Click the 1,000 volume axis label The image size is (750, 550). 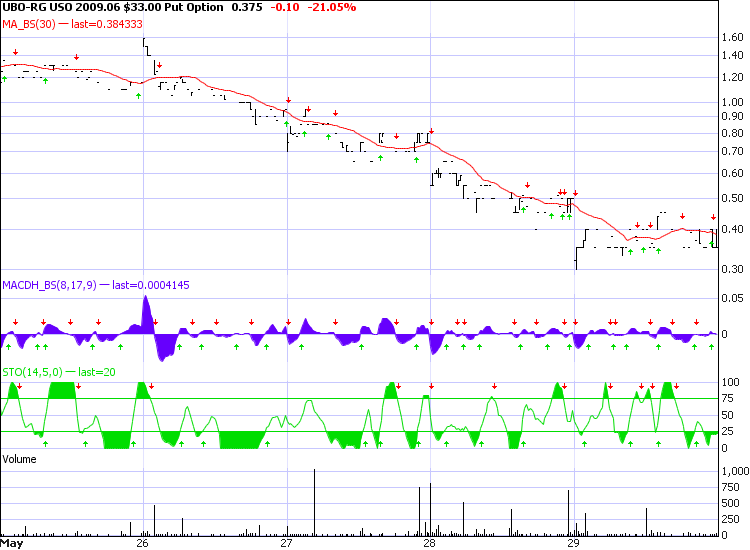[x=733, y=470]
